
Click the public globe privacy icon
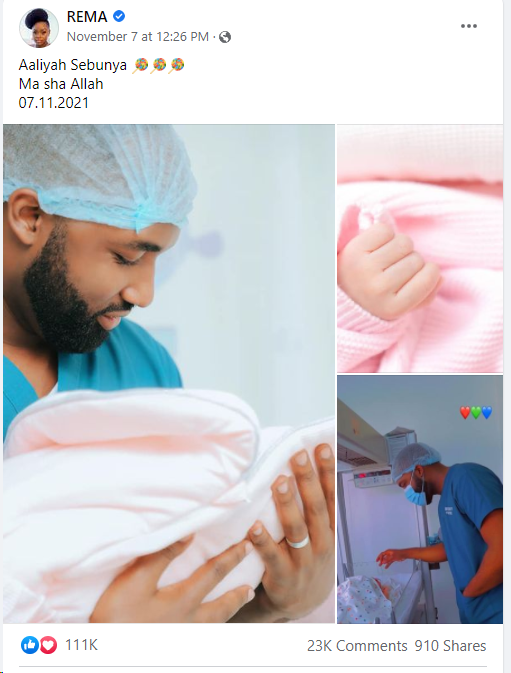[225, 37]
